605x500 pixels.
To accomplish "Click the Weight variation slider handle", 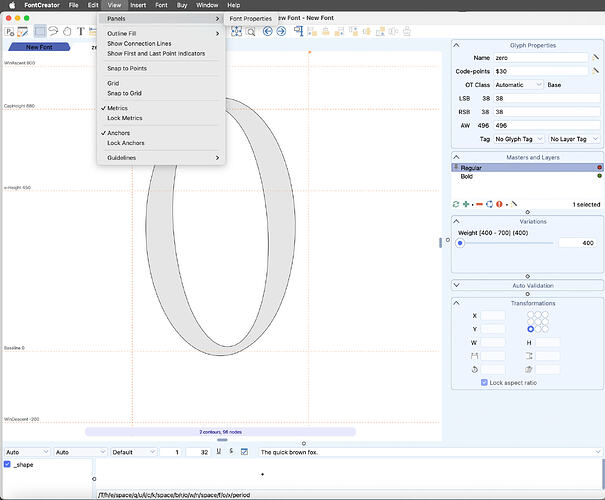I will pyautogui.click(x=460, y=243).
